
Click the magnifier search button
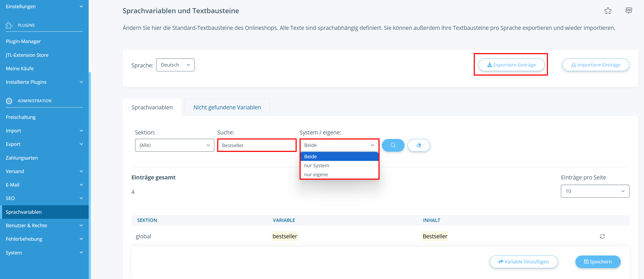coord(393,145)
